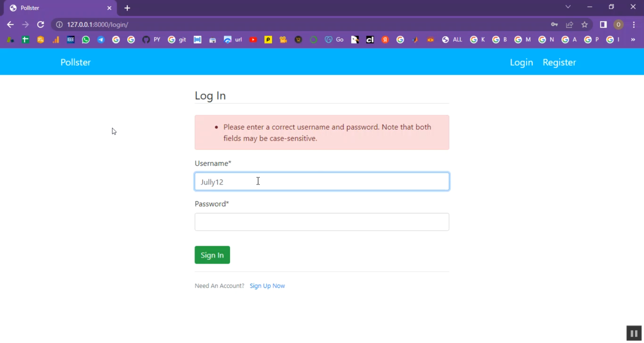Open the Google bookmark labeled N
This screenshot has height=343, width=644.
point(546,39)
